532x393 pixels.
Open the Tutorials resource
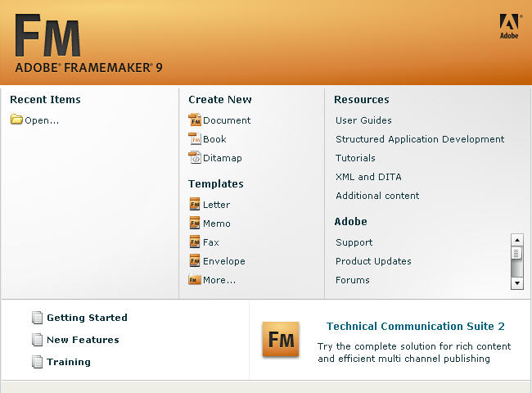point(355,158)
